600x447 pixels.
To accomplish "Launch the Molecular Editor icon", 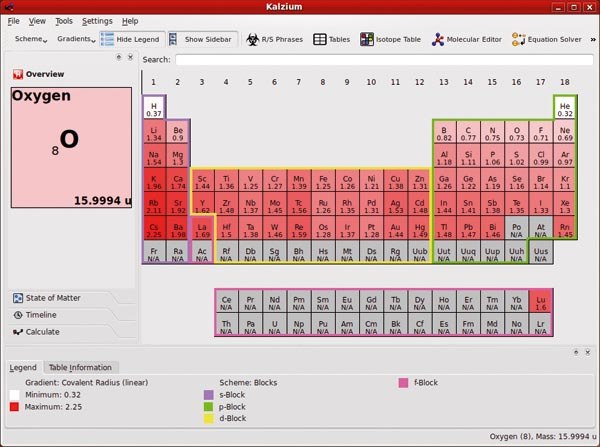I will click(x=438, y=39).
